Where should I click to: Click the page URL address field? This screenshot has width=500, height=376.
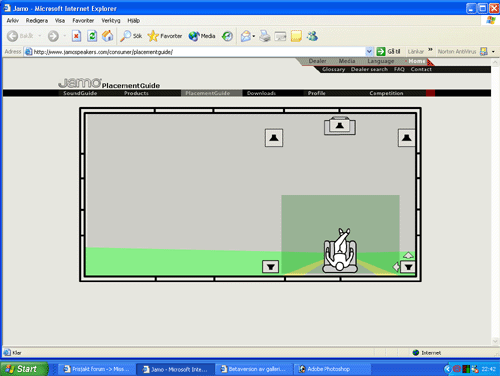pyautogui.click(x=195, y=52)
